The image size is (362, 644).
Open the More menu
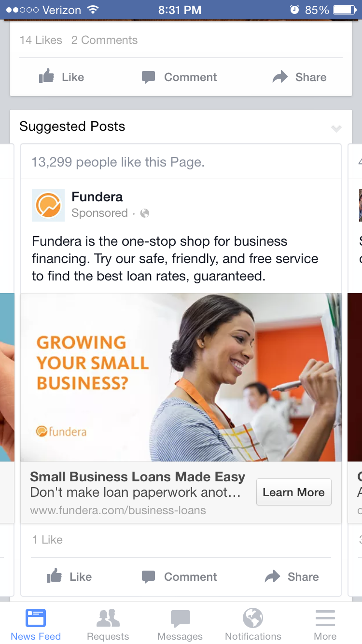(x=325, y=624)
